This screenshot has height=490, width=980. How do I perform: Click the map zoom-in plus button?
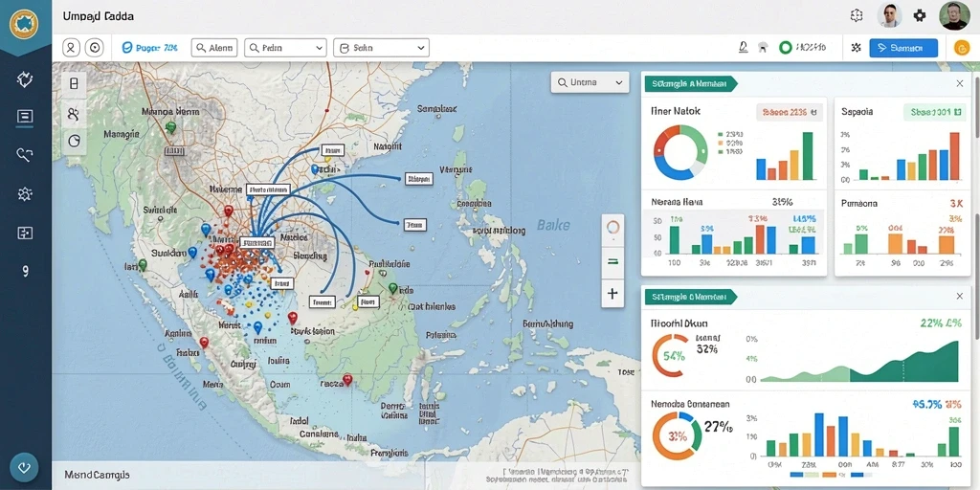tap(612, 293)
